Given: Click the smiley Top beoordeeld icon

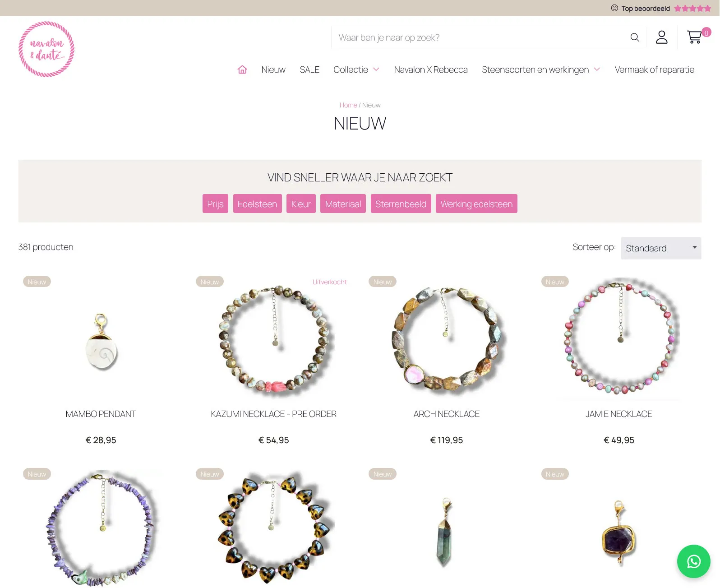Looking at the screenshot, I should pos(614,8).
